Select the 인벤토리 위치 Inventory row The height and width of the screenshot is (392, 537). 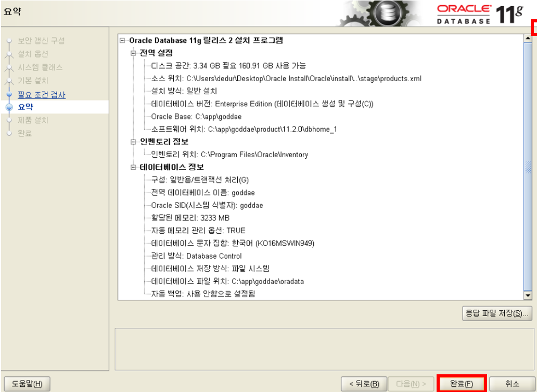(230, 155)
